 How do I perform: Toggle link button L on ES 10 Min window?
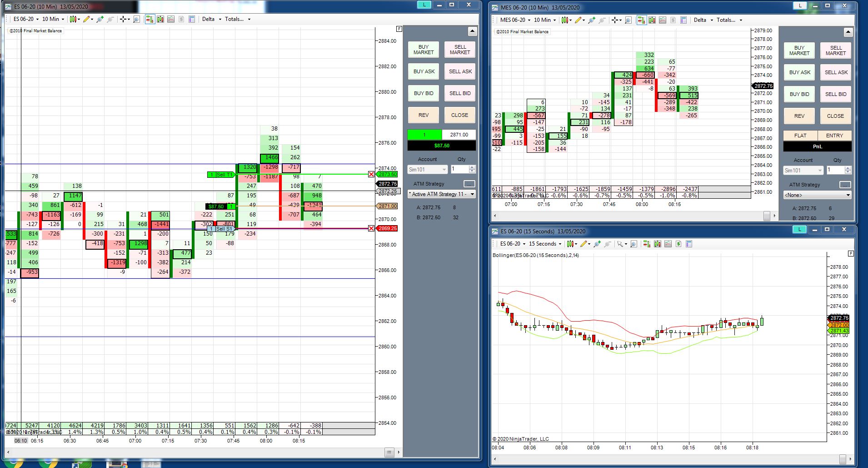[424, 5]
